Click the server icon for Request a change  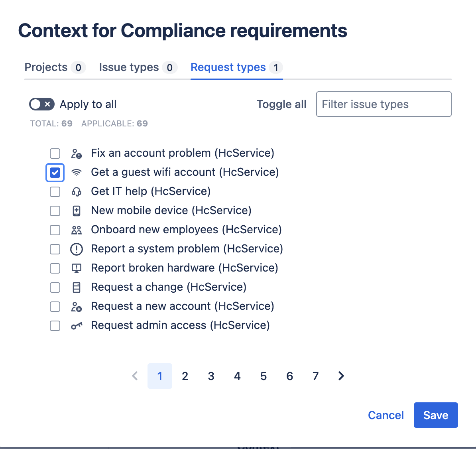[76, 287]
